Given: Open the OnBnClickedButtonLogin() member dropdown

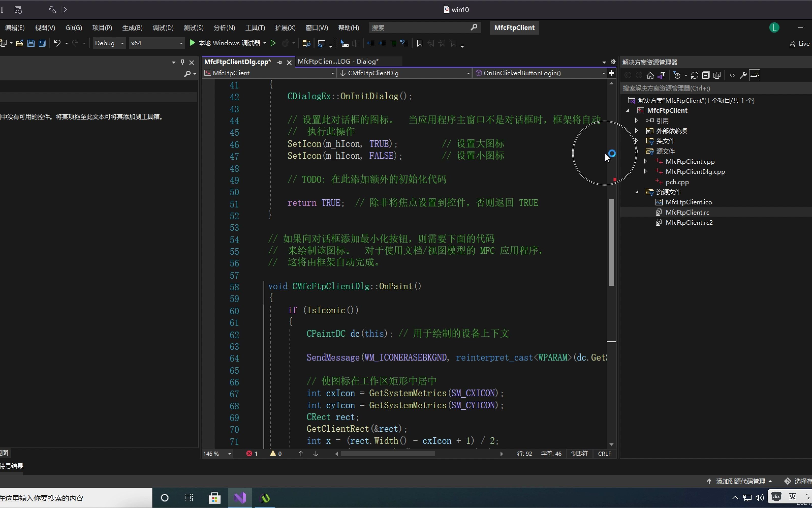Looking at the screenshot, I should (540, 73).
